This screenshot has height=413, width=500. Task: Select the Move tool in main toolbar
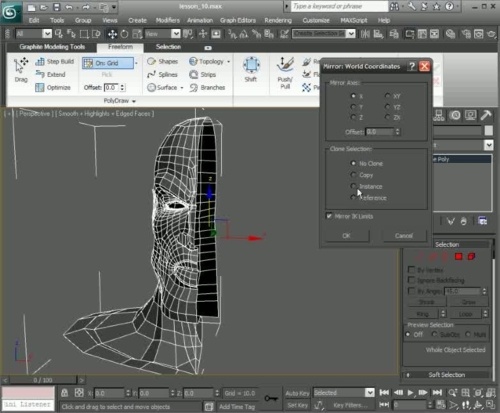pos(112,34)
